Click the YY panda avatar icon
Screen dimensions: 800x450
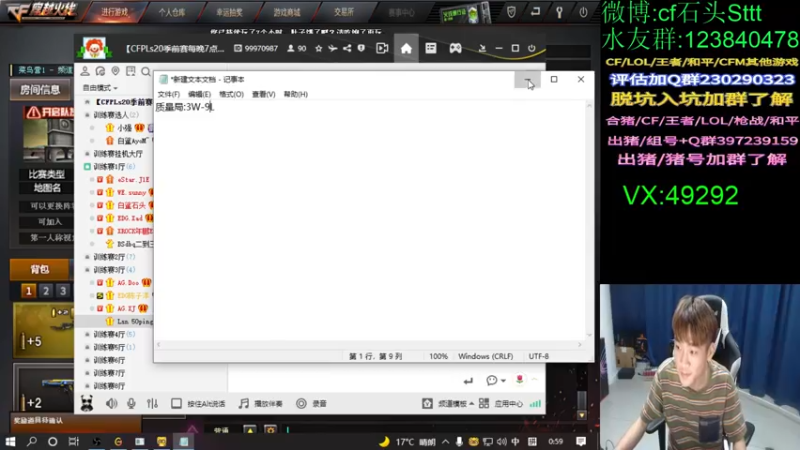87,404
